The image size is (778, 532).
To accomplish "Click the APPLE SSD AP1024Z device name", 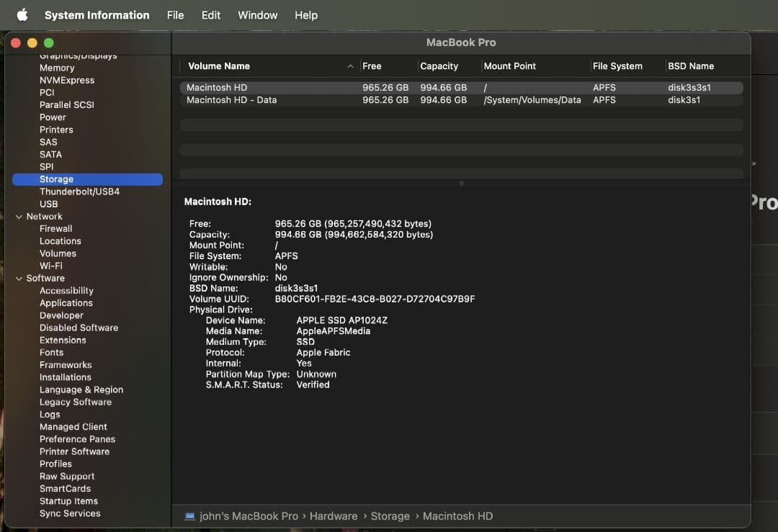I will [342, 320].
